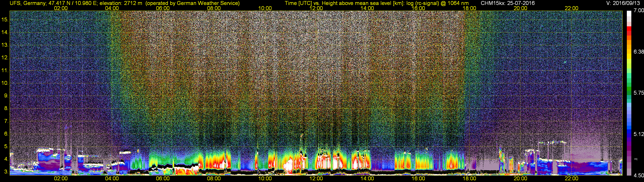Click the 4.50 value at colorbar bottom
Viewport: 644px width, 182px height.
[x=638, y=176]
